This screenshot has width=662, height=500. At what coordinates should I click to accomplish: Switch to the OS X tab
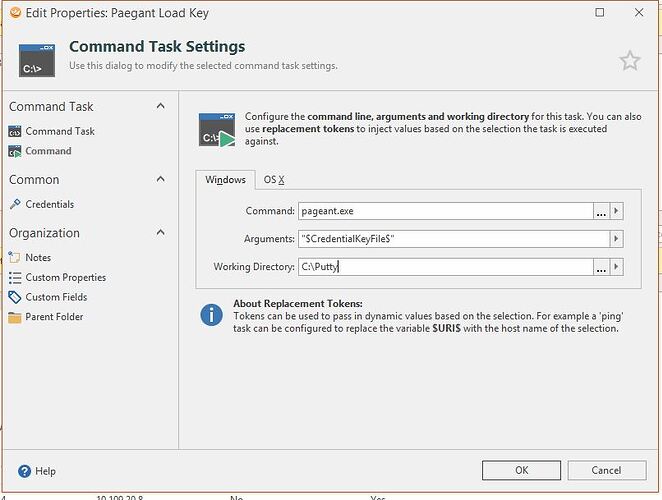(274, 180)
